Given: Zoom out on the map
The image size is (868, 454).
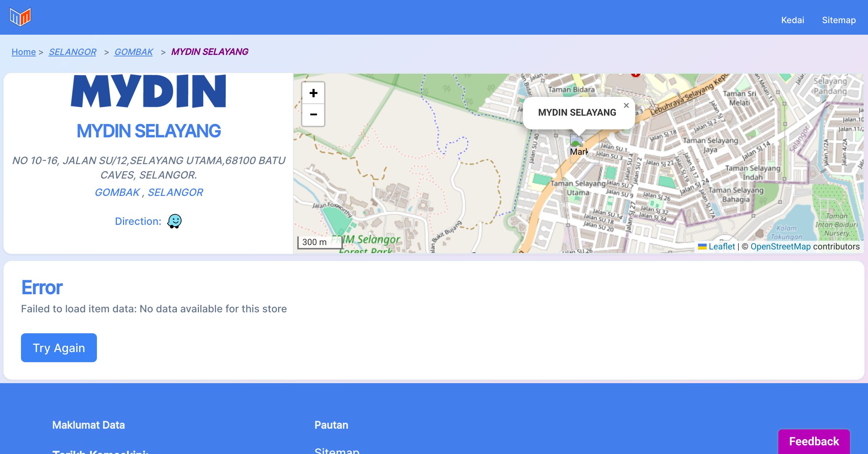Looking at the screenshot, I should (x=313, y=115).
